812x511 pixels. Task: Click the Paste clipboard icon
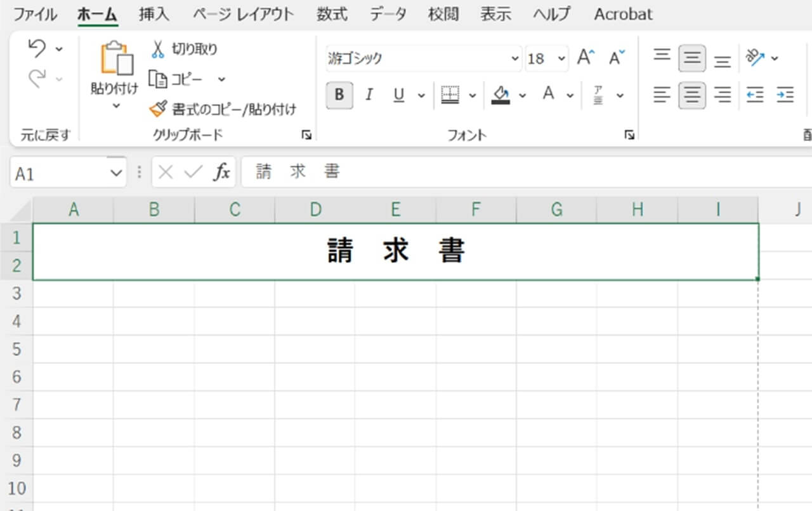(117, 58)
